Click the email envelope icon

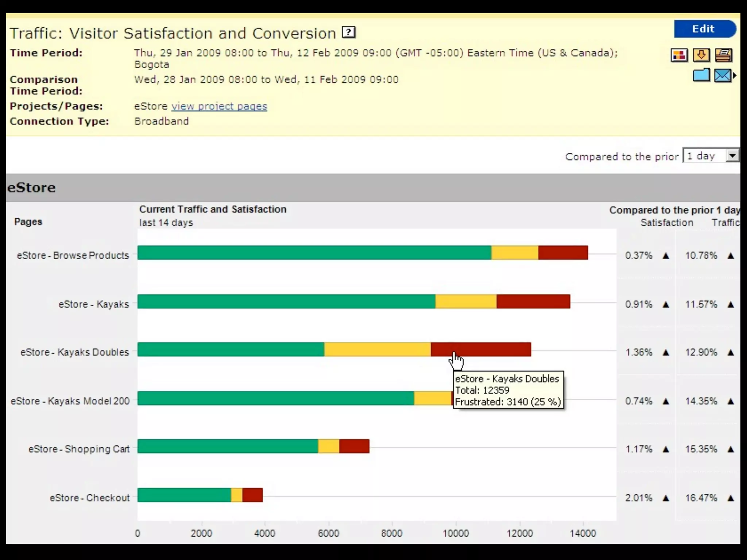(x=722, y=75)
